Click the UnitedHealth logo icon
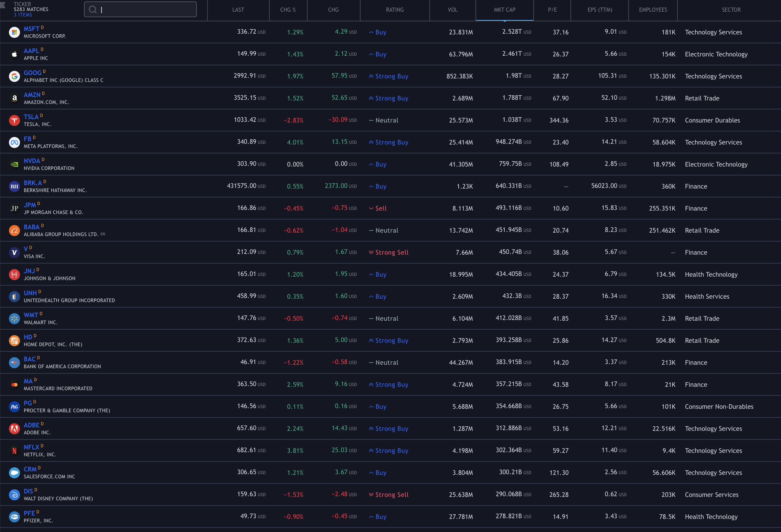 pyautogui.click(x=14, y=296)
